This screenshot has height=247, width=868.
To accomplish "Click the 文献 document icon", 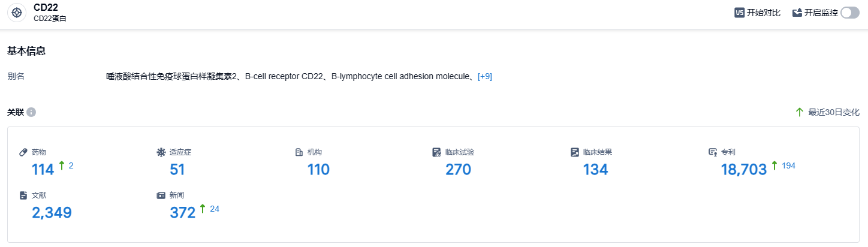I will tap(23, 195).
